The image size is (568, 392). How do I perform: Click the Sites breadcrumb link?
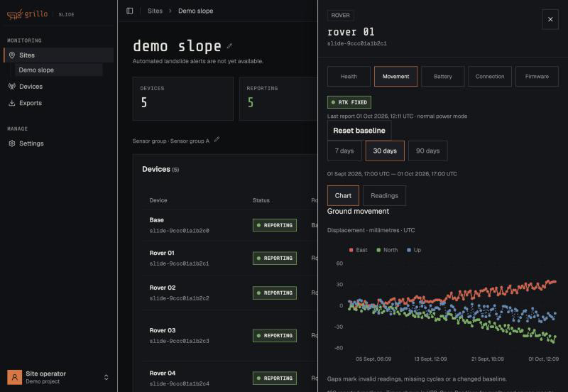(155, 11)
